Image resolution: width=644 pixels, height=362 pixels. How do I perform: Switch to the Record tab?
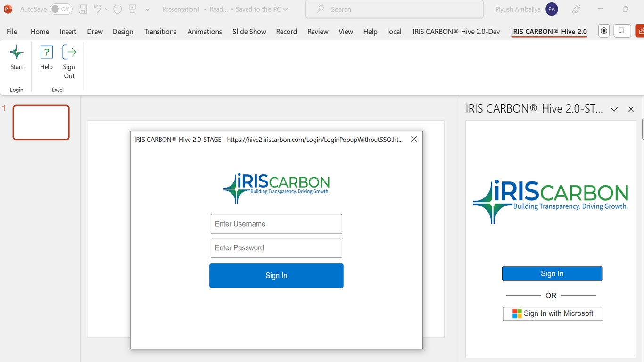[287, 32]
